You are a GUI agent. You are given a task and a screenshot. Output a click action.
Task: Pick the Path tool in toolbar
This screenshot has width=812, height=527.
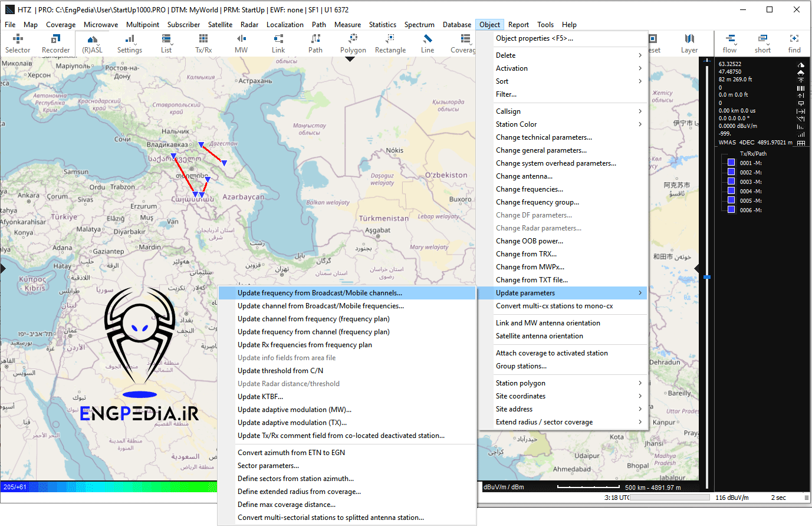315,44
